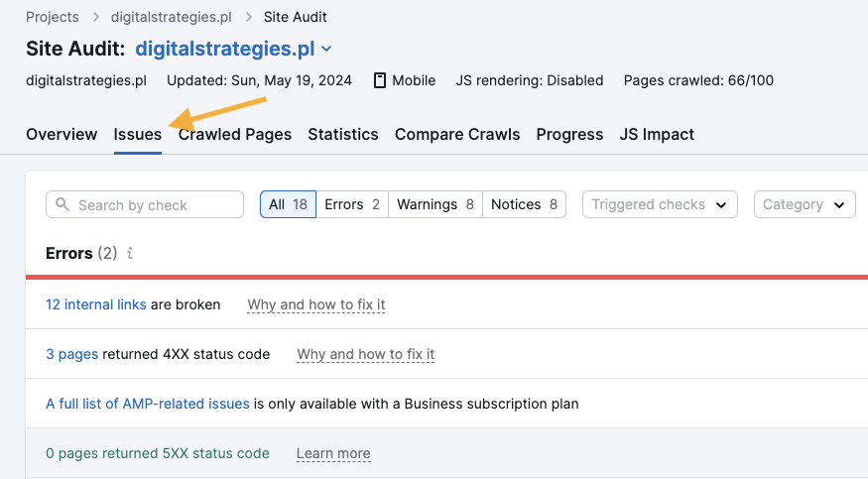
Task: Expand the digitalstrategies.pl project dropdown arrow
Action: [326, 50]
